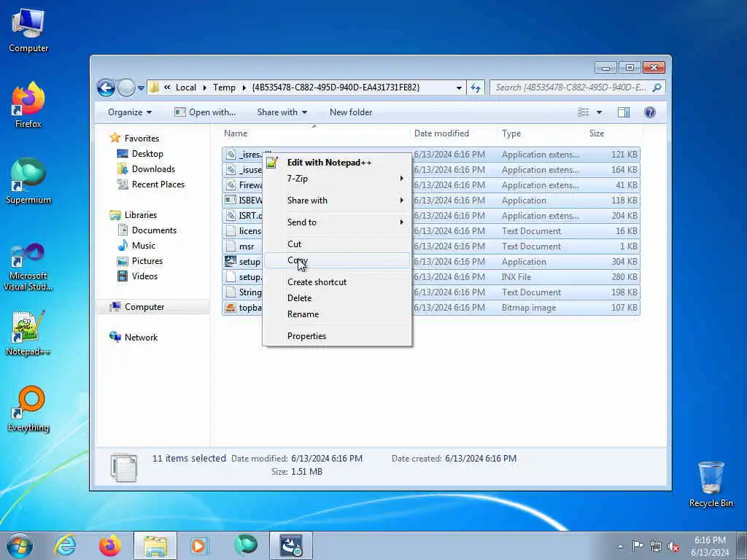Viewport: 747px width, 560px height.
Task: Click the Open with... toolbar button
Action: (205, 112)
